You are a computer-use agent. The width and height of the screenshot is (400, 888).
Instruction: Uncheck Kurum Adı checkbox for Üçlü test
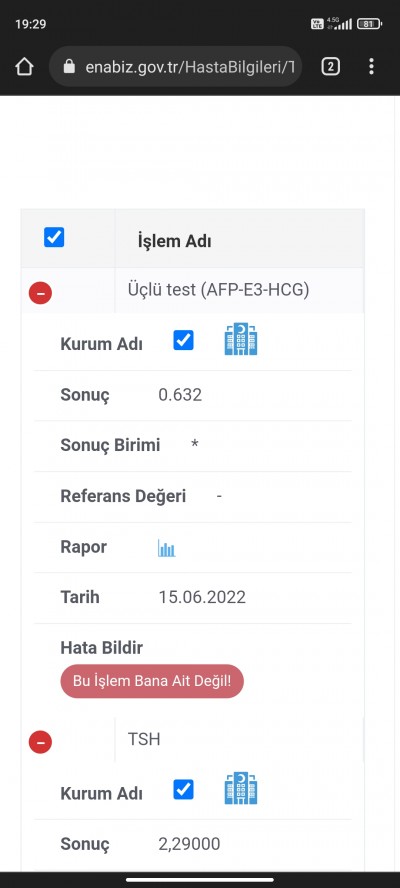[184, 340]
